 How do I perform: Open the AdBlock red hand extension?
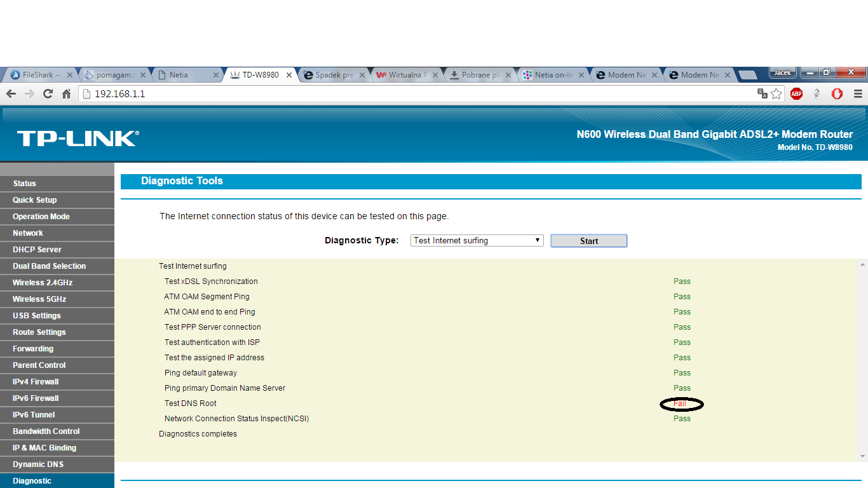[x=837, y=94]
